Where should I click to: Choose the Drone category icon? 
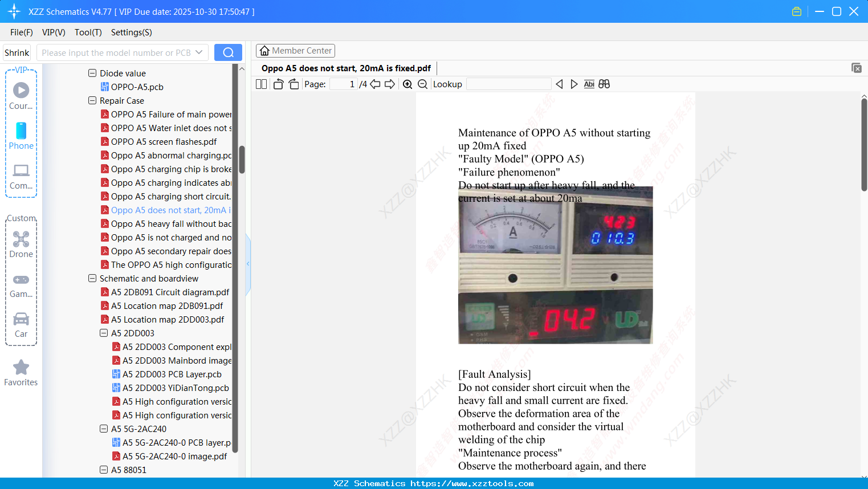(x=21, y=244)
